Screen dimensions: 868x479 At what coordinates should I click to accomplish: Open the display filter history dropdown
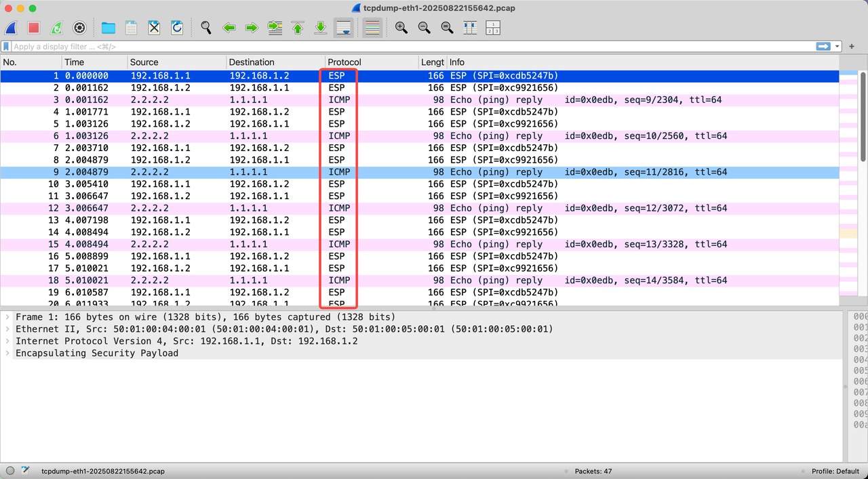click(838, 47)
